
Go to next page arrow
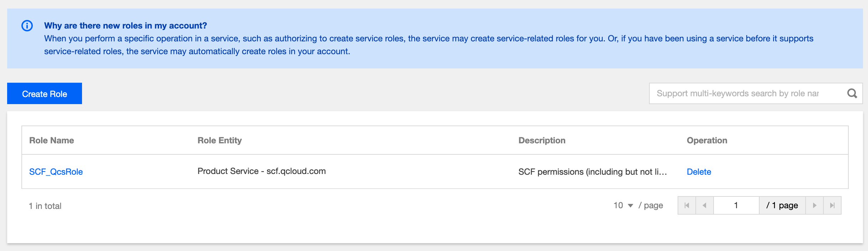pos(815,205)
